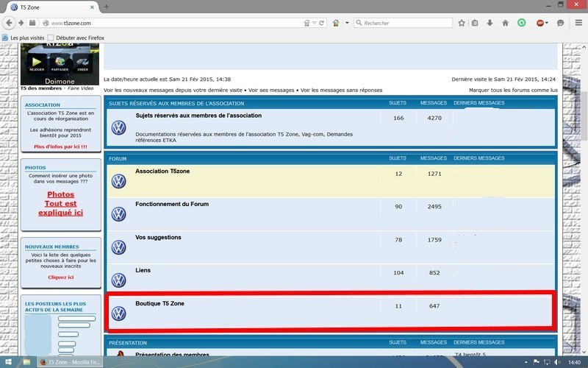Open Adblock Plus dropdown arrow

point(547,23)
